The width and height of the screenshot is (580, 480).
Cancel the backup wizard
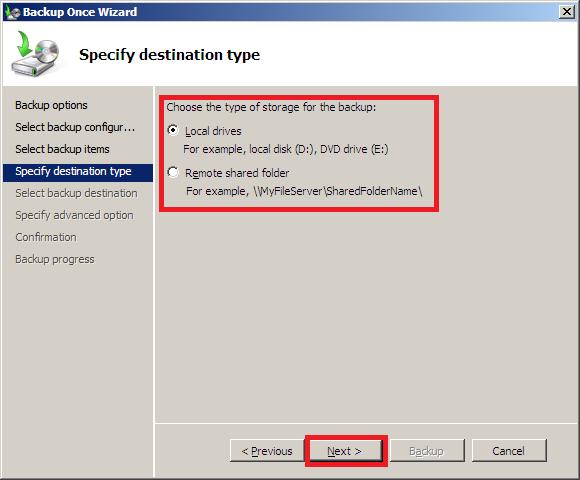click(509, 451)
